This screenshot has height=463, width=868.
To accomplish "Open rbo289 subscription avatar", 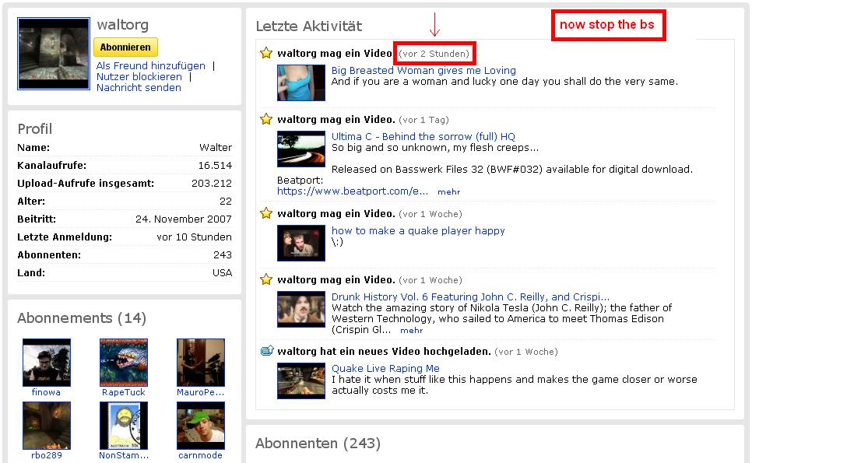I will coord(46,426).
